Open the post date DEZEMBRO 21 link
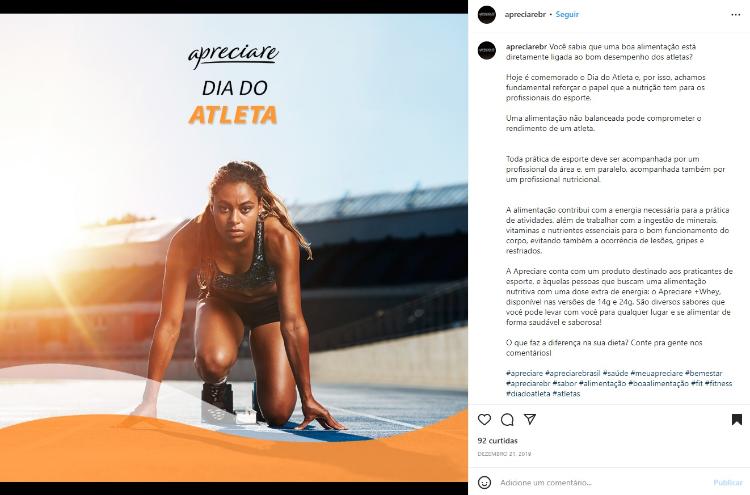Screen dimensions: 750x495 [504, 454]
